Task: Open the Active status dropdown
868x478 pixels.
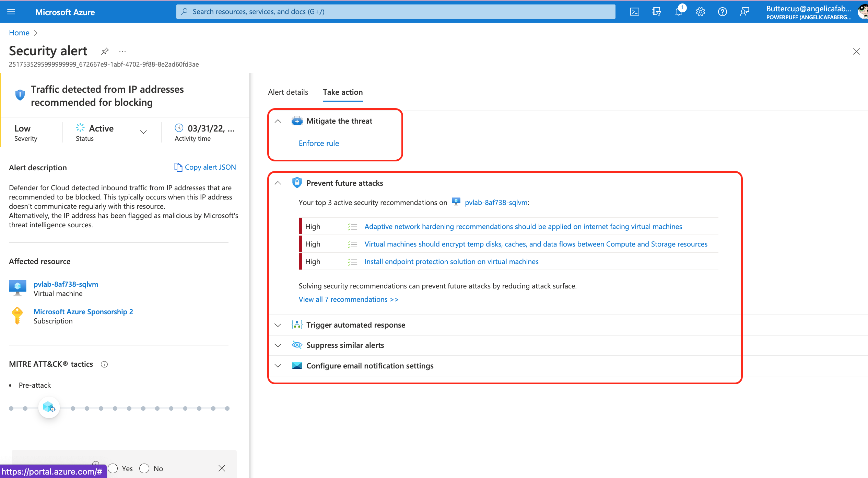Action: [x=143, y=132]
